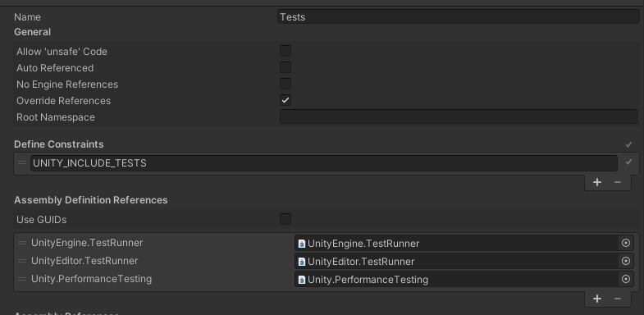
Task: Remove Assembly Definition Reference with minus button
Action: (618, 299)
